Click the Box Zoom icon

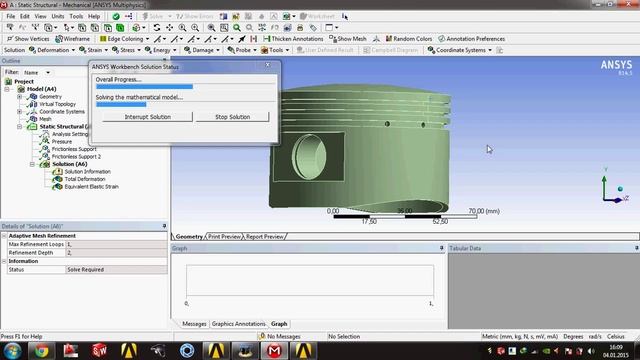tap(195, 28)
